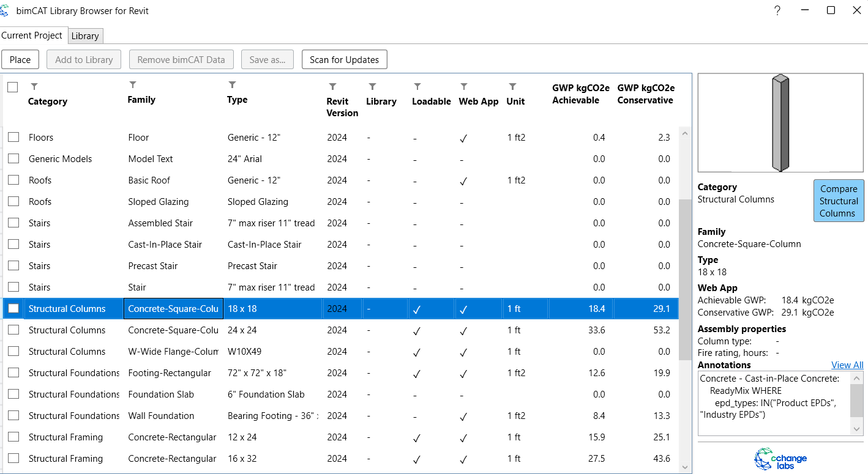
Task: Check the Floors Generic 12" row checkbox
Action: point(13,138)
